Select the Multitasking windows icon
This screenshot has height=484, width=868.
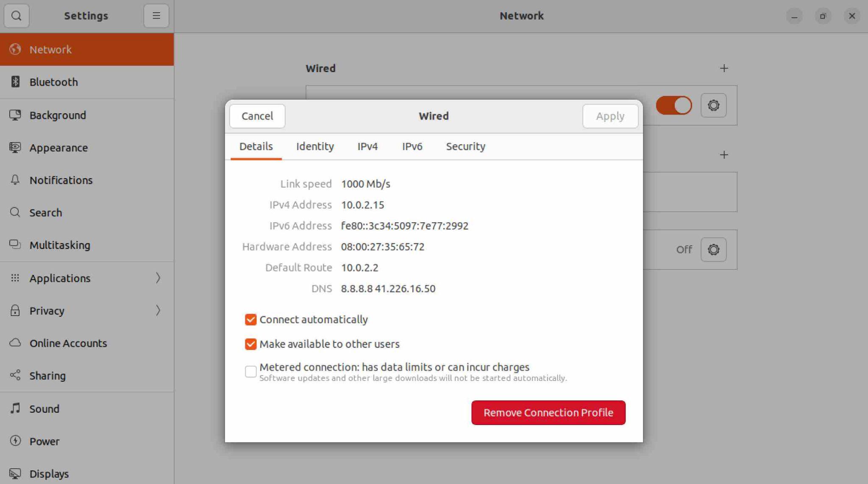coord(16,245)
